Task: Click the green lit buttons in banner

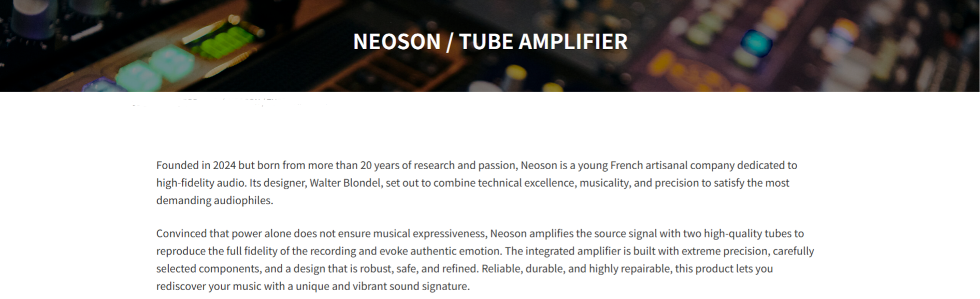Action: click(224, 42)
